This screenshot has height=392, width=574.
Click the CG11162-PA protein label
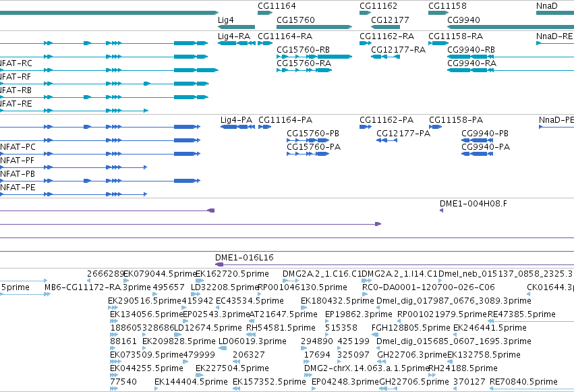coord(386,120)
